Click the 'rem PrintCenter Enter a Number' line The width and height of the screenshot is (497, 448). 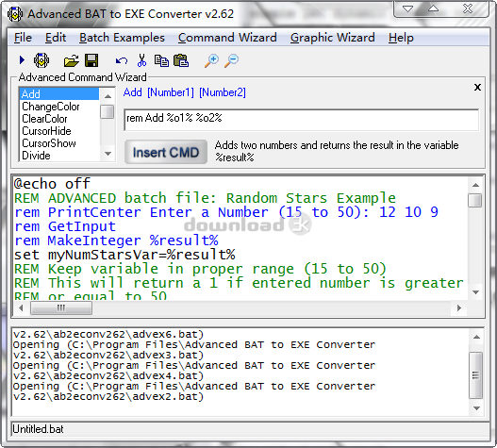226,212
